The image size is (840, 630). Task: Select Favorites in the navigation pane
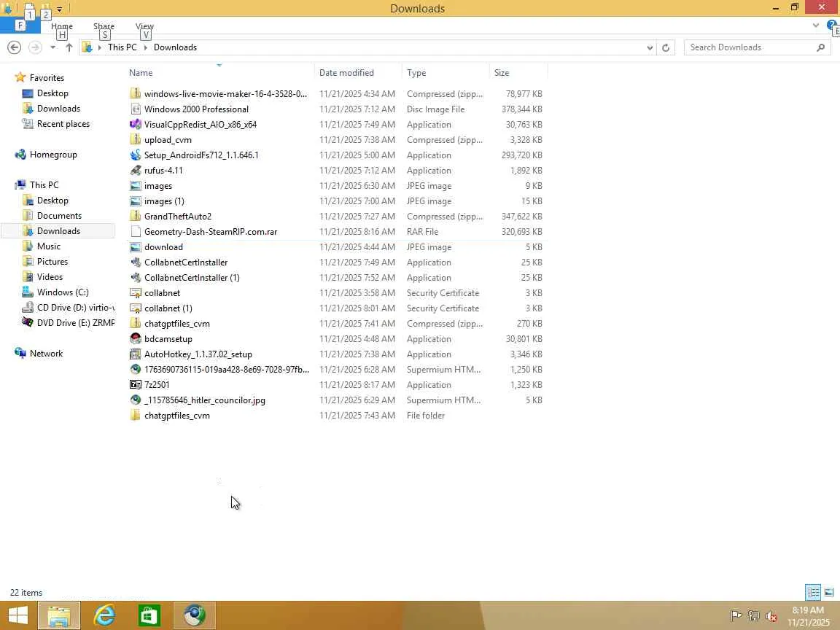click(47, 78)
